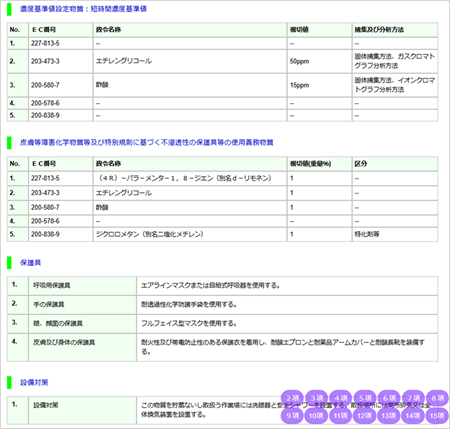Click the 洗眼器と安全シャワー equipment description text

coord(287,410)
